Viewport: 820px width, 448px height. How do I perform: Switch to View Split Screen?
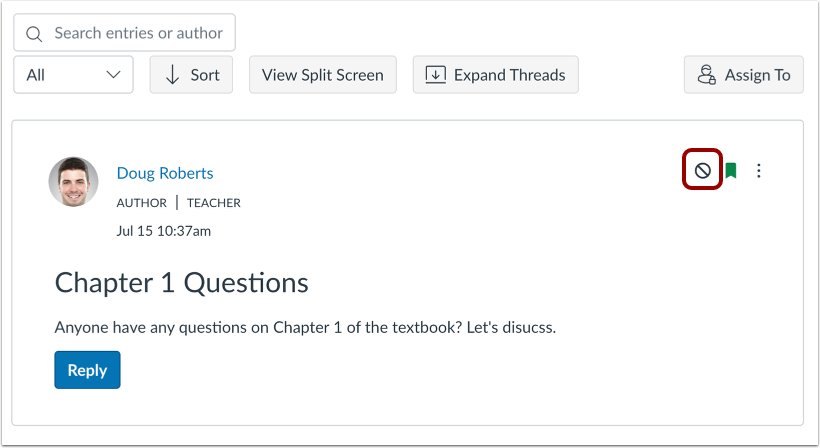pos(322,75)
